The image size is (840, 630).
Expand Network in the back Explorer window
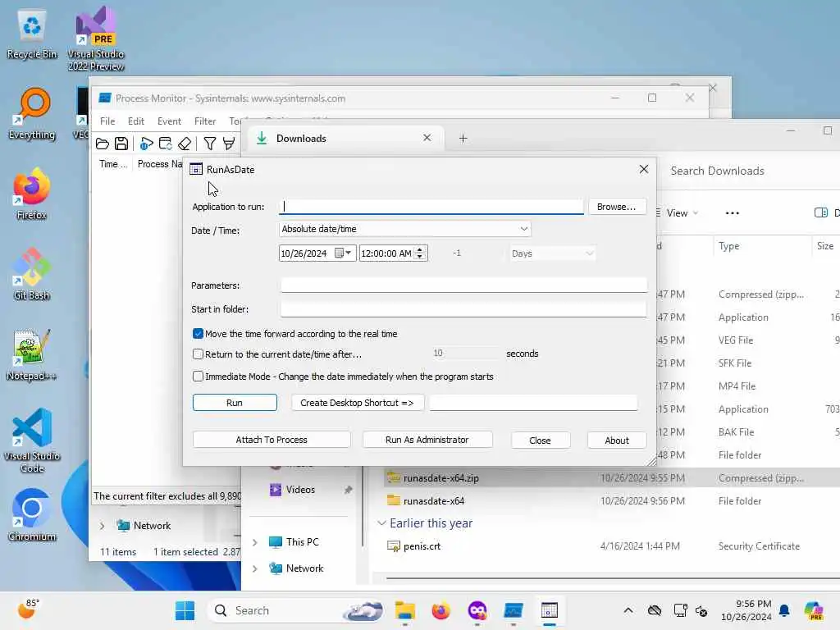click(x=103, y=526)
